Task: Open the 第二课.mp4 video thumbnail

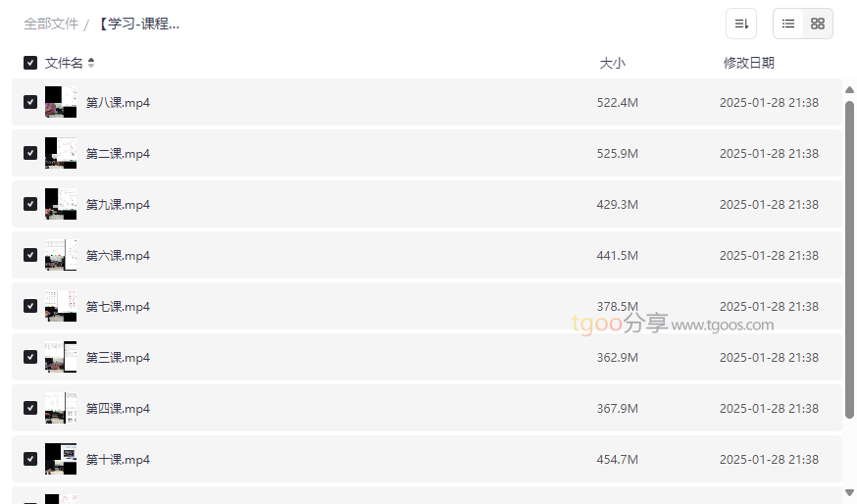Action: point(61,153)
